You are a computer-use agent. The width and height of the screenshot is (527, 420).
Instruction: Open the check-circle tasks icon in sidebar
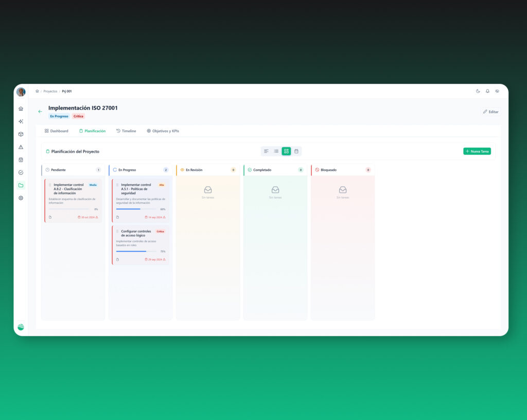[x=21, y=172]
